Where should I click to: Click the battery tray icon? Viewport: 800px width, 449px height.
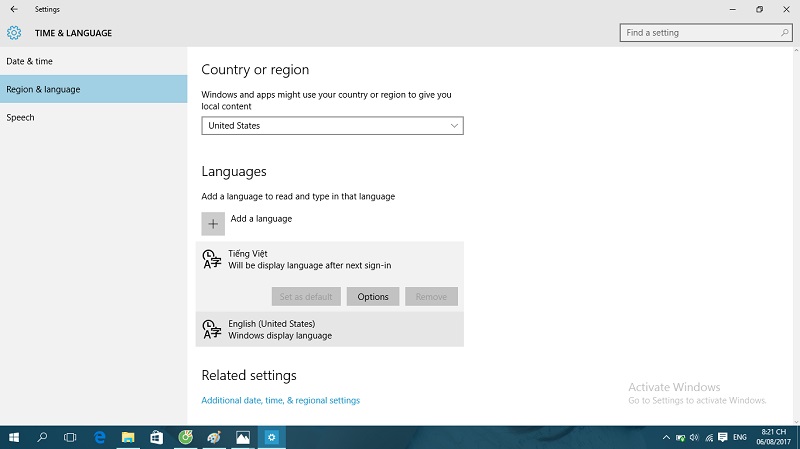click(680, 437)
